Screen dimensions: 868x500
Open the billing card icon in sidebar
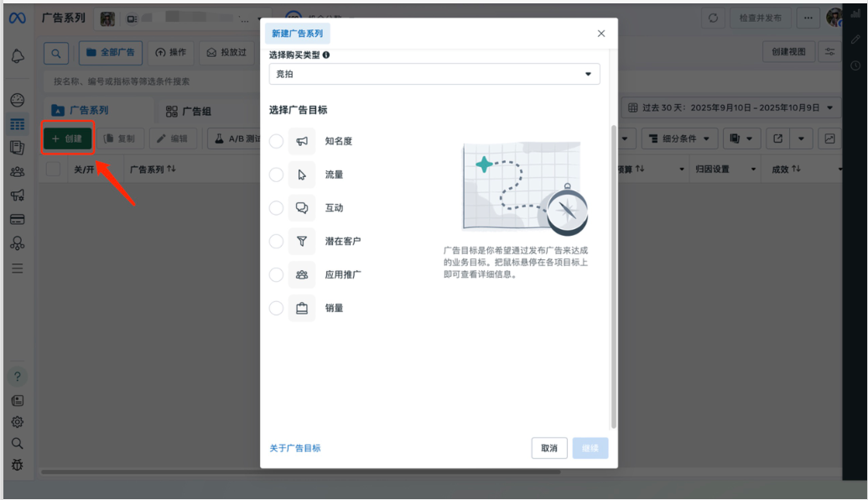[18, 219]
